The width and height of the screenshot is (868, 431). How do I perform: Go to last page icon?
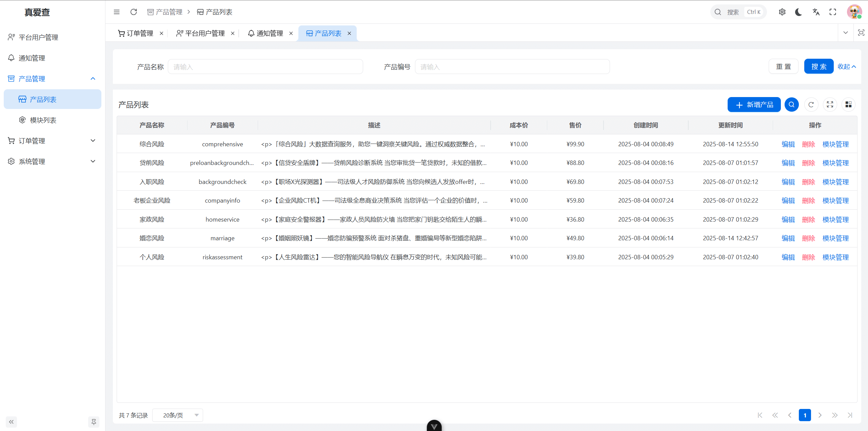coord(850,415)
